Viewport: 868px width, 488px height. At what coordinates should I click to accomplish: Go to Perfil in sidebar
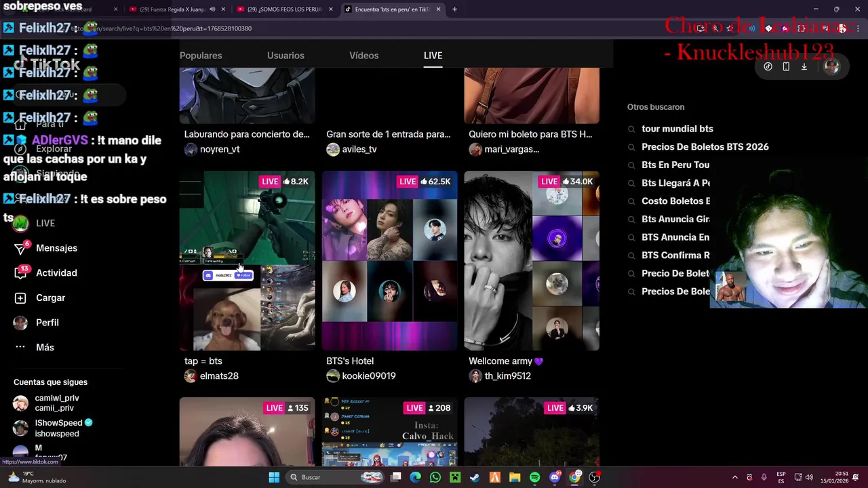click(37, 323)
